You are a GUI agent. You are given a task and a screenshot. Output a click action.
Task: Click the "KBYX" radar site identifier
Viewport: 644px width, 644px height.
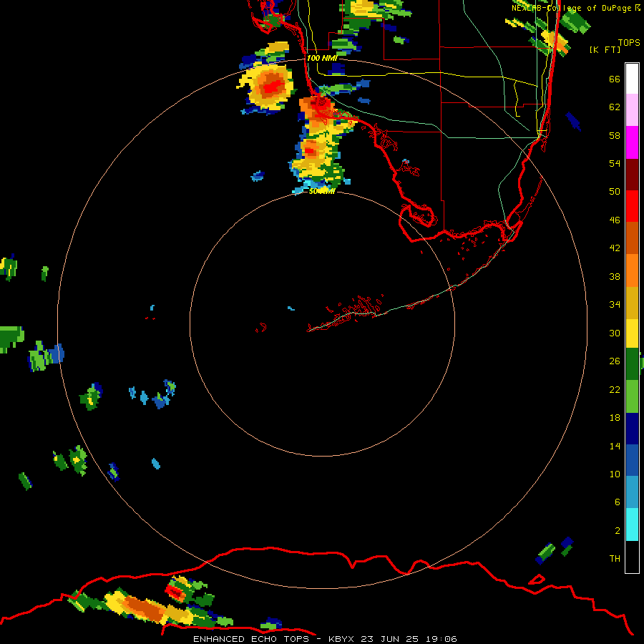pos(341,639)
